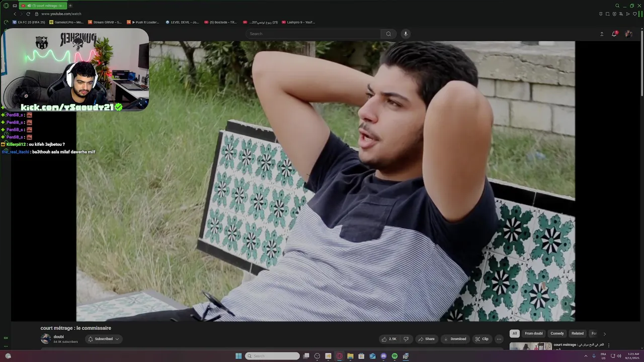Show more filter chips with right arrow
Viewport: 644px width, 362px height.
click(604, 333)
